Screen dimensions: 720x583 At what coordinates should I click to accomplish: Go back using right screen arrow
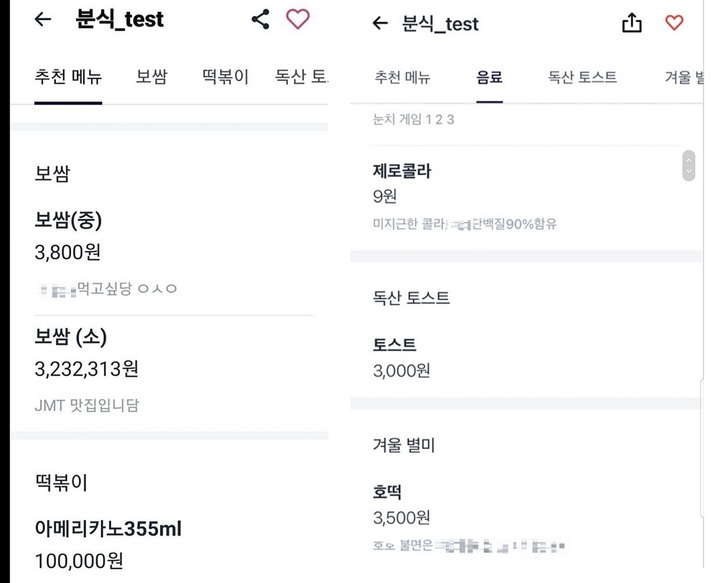[x=380, y=23]
